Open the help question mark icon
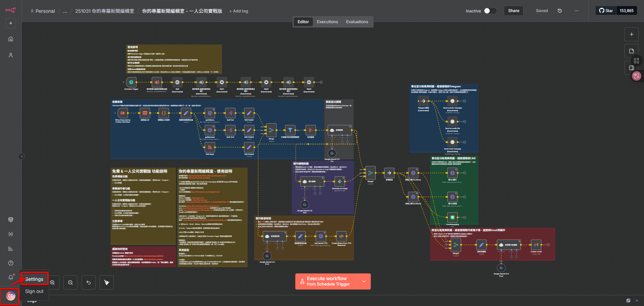Screen dimensions: 644x306 tap(11, 263)
